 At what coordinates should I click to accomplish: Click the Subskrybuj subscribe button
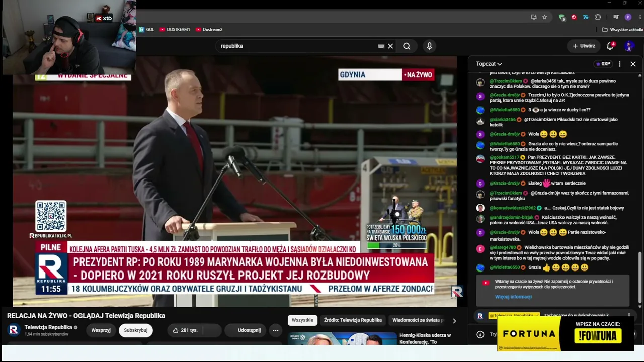pos(136,330)
